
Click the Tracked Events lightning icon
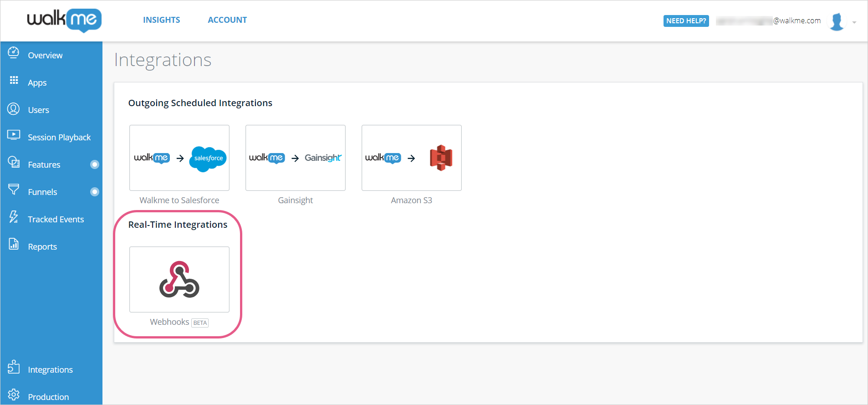tap(14, 217)
